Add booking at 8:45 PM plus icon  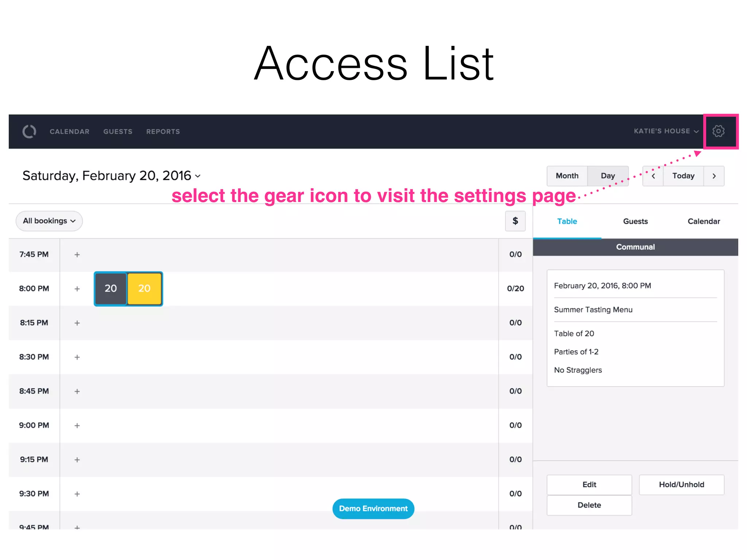77,392
